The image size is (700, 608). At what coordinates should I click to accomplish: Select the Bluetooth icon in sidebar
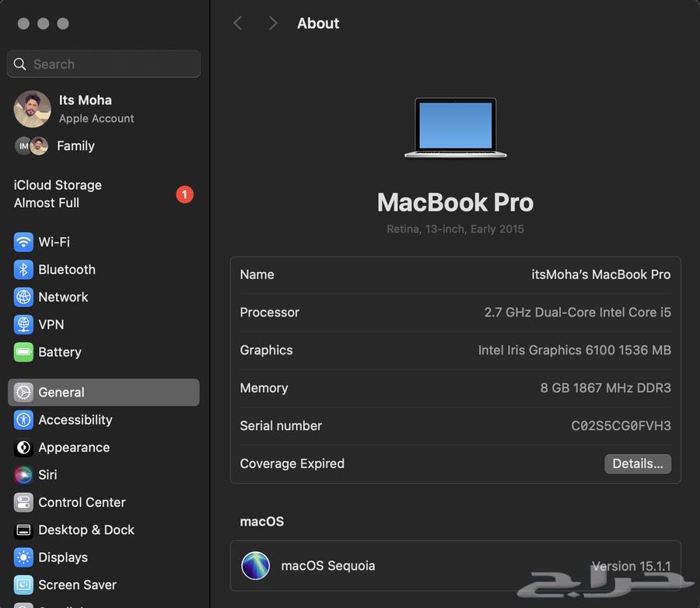click(x=23, y=270)
